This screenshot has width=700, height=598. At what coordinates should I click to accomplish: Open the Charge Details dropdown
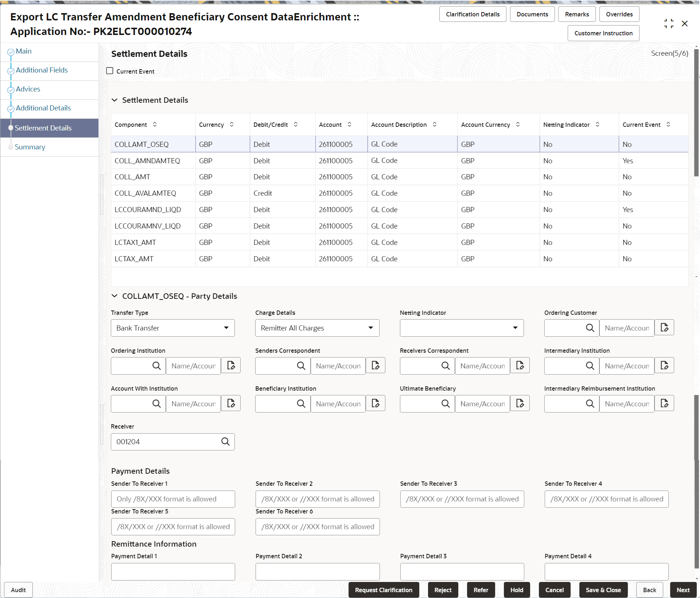coord(371,328)
